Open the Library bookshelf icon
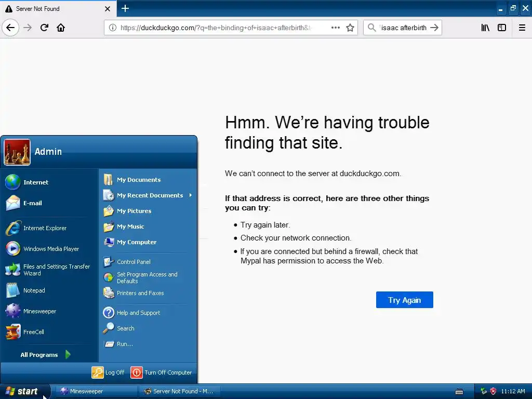This screenshot has width=532, height=399. coord(485,28)
